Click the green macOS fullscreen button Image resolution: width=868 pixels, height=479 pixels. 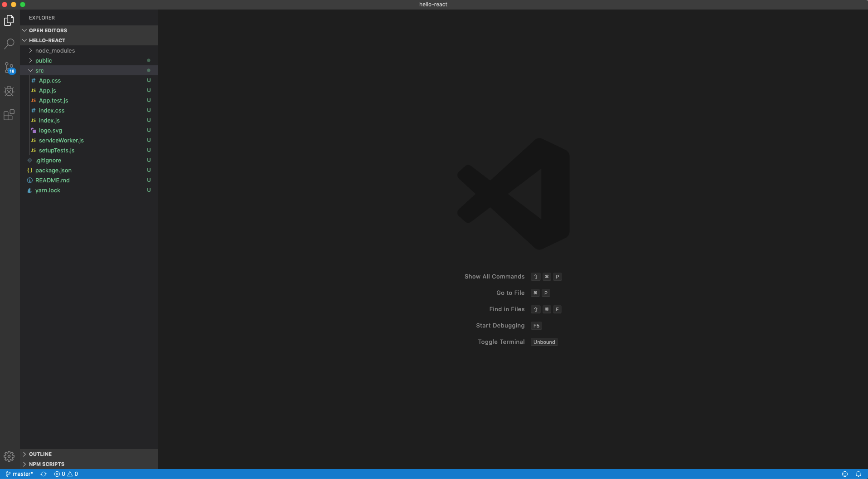[23, 5]
